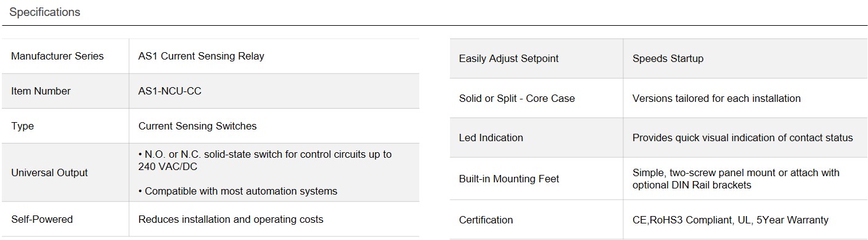This screenshot has width=868, height=240.
Task: Click the Type row label
Action: (23, 126)
